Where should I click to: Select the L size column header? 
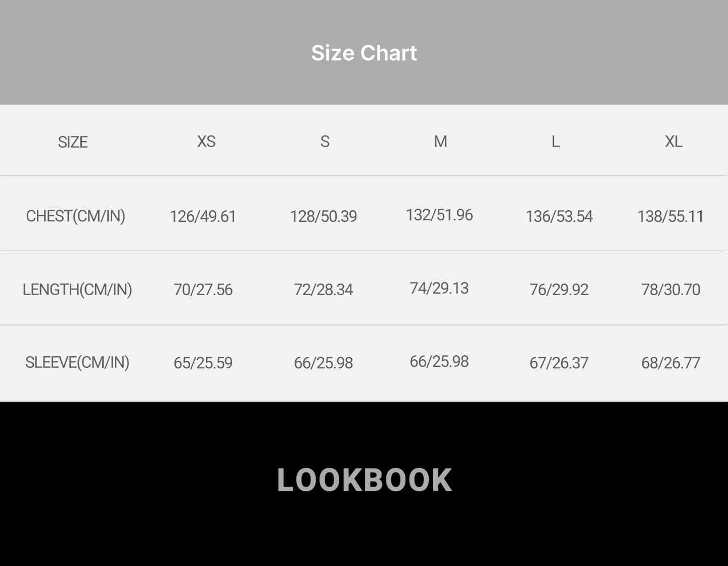(x=556, y=141)
